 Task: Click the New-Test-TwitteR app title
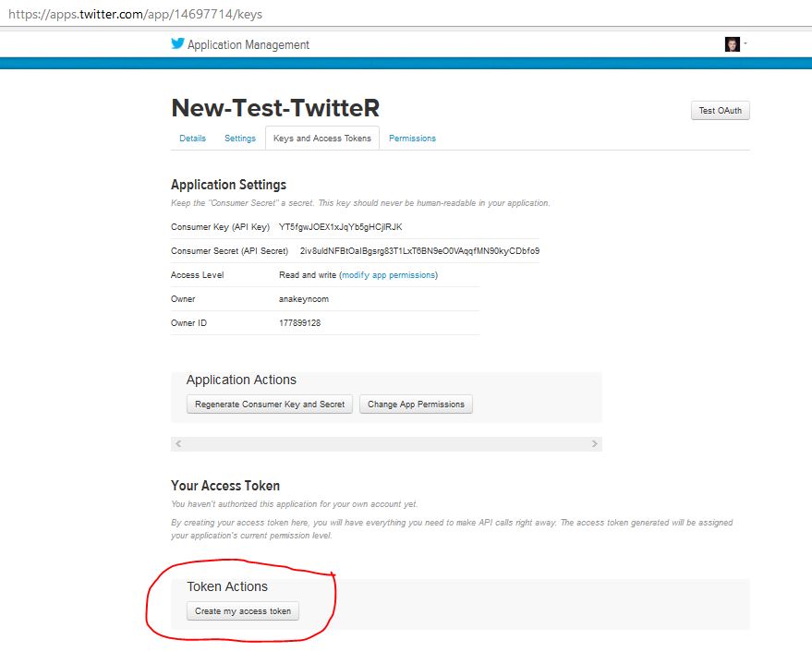(275, 108)
